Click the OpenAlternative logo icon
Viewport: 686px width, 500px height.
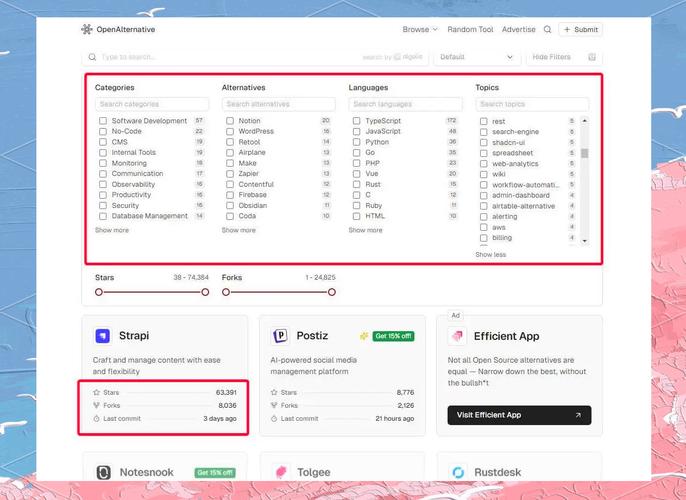coord(87,29)
